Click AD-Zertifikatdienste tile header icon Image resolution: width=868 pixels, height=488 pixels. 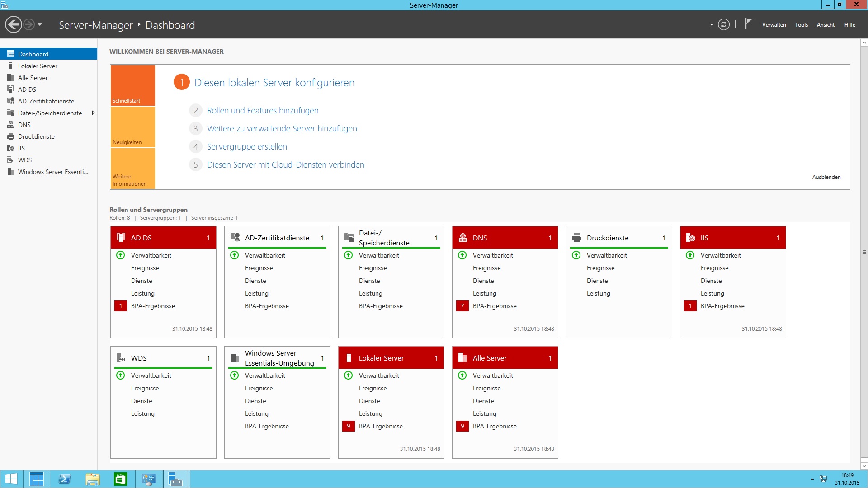(x=235, y=237)
